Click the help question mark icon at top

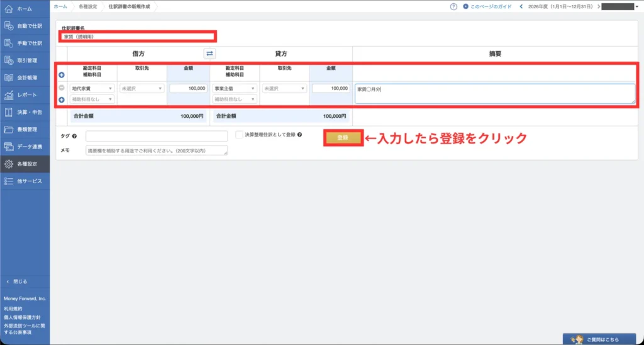point(453,6)
